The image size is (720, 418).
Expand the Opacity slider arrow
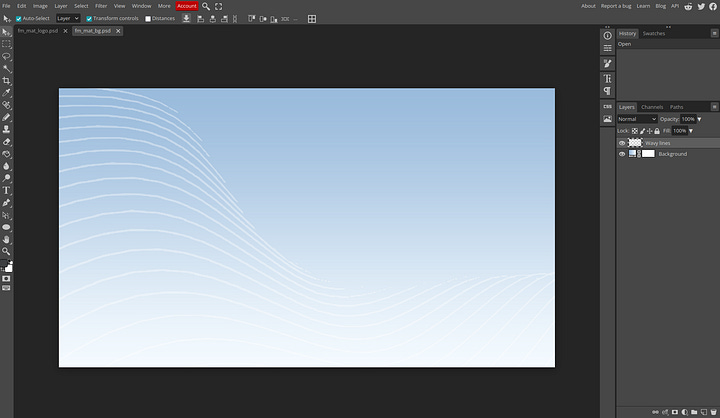coord(699,119)
